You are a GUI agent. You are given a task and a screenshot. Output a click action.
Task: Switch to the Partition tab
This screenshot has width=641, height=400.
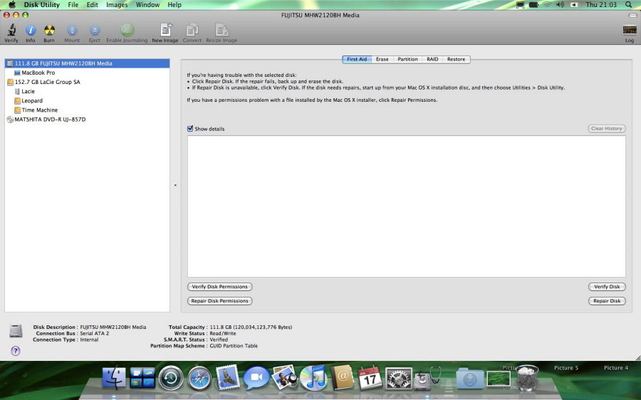pyautogui.click(x=408, y=59)
